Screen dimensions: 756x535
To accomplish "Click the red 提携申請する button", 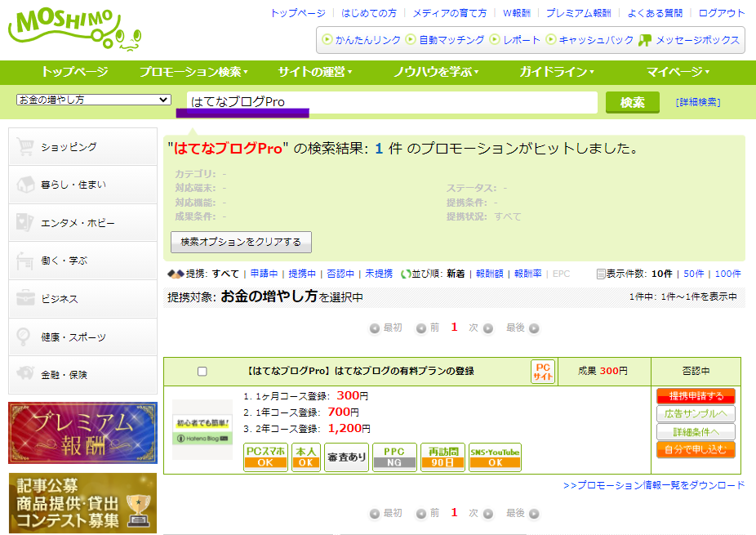I will 696,396.
